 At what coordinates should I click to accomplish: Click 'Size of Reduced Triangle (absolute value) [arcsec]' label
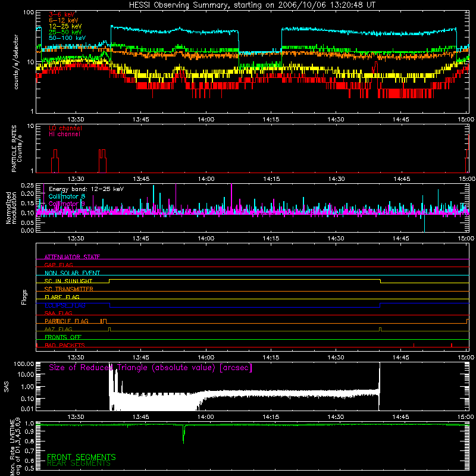(x=151, y=368)
